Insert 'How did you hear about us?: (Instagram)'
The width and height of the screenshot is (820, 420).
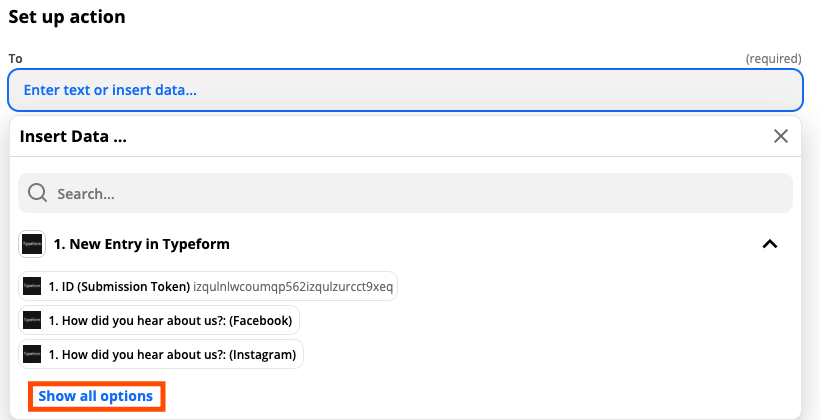[172, 354]
